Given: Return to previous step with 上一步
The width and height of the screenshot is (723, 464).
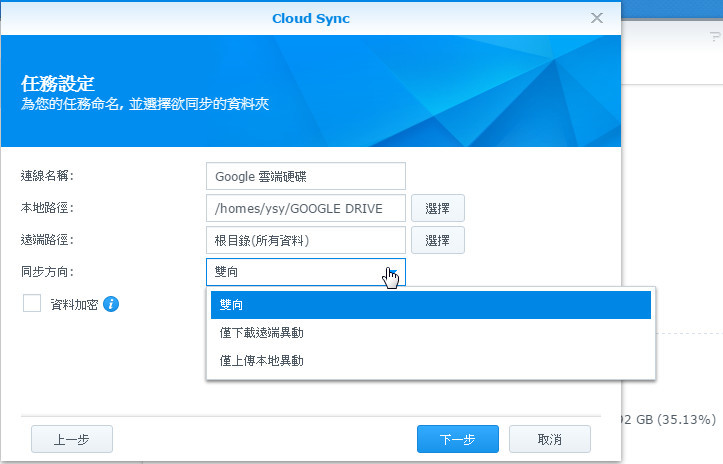Looking at the screenshot, I should click(x=72, y=439).
